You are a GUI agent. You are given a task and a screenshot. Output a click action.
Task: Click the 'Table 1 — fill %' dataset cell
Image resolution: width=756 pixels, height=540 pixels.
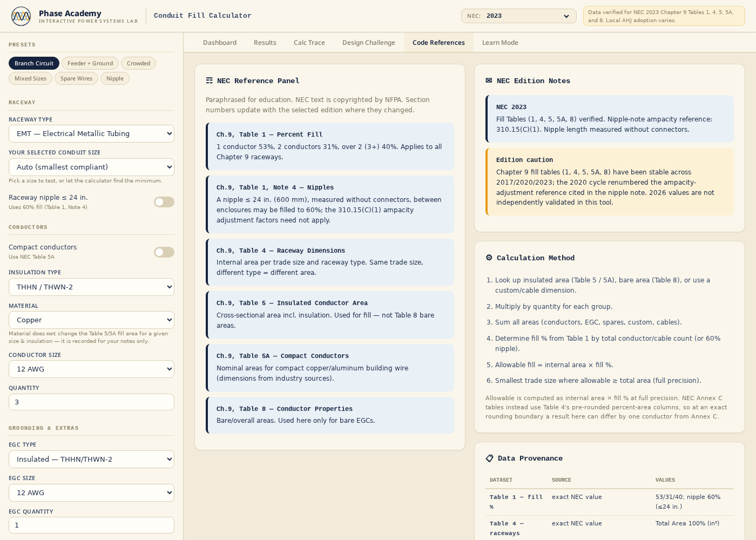(x=516, y=502)
